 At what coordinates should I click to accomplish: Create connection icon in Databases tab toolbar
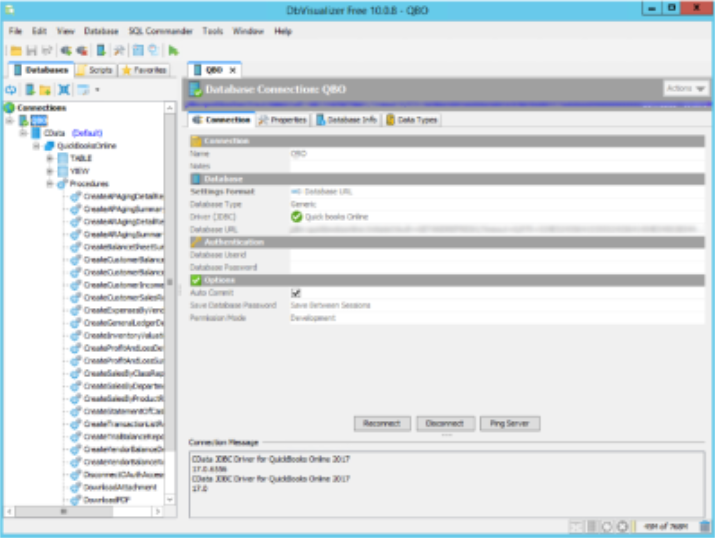coord(30,90)
